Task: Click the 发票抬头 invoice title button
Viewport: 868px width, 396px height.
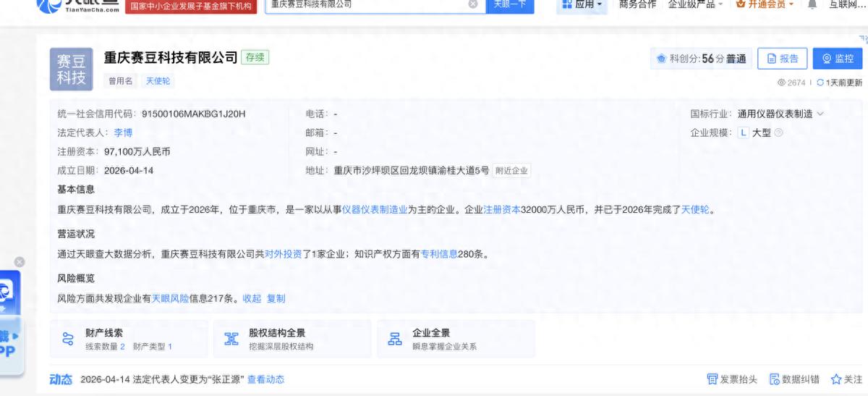Action: pos(732,379)
